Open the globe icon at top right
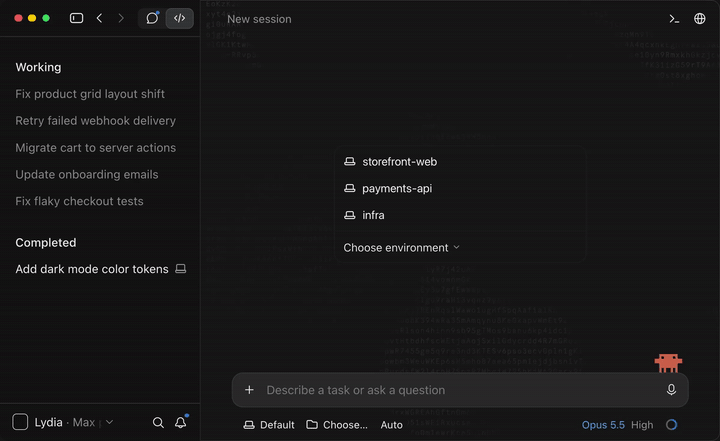 pyautogui.click(x=699, y=19)
